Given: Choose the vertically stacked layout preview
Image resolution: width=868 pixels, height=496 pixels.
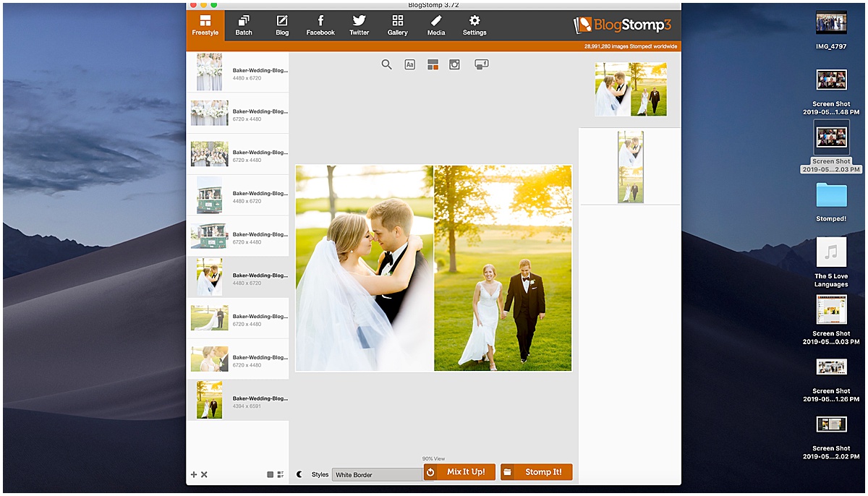Looking at the screenshot, I should 631,167.
